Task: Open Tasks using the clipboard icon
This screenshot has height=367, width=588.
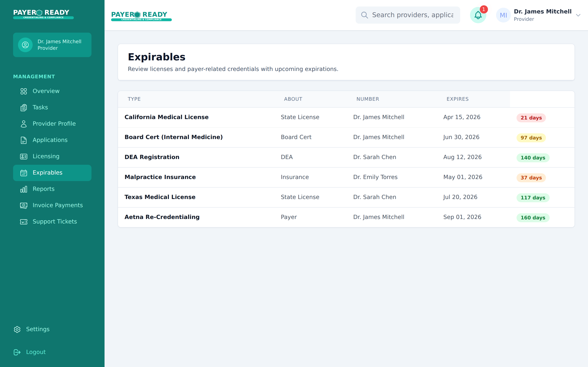Action: click(23, 107)
